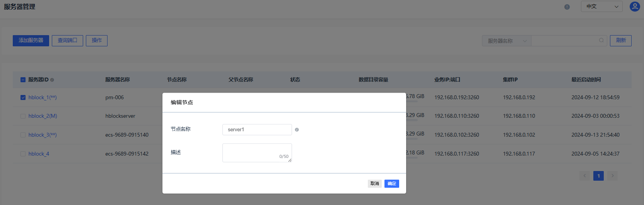Open the hblock_2(M) server link
The image size is (644, 205).
(43, 116)
